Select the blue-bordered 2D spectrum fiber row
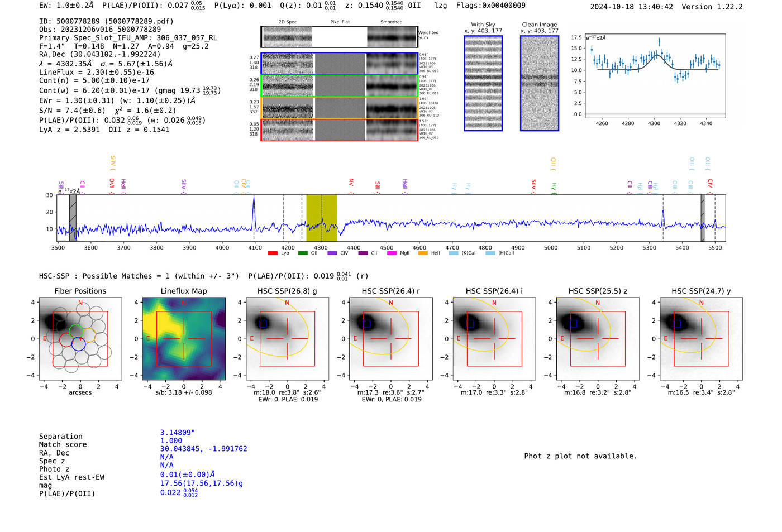This screenshot has width=782, height=532. (x=340, y=64)
